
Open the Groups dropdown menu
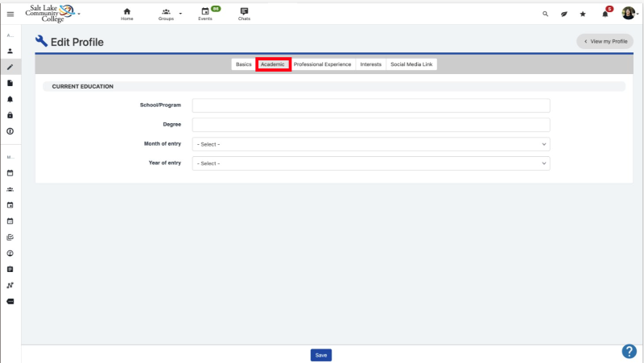point(168,14)
